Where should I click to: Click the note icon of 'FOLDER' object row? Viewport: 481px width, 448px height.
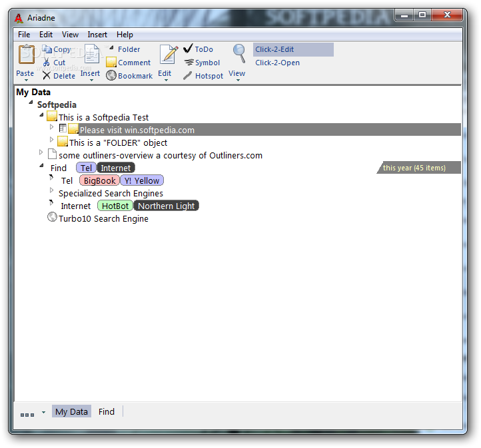63,141
